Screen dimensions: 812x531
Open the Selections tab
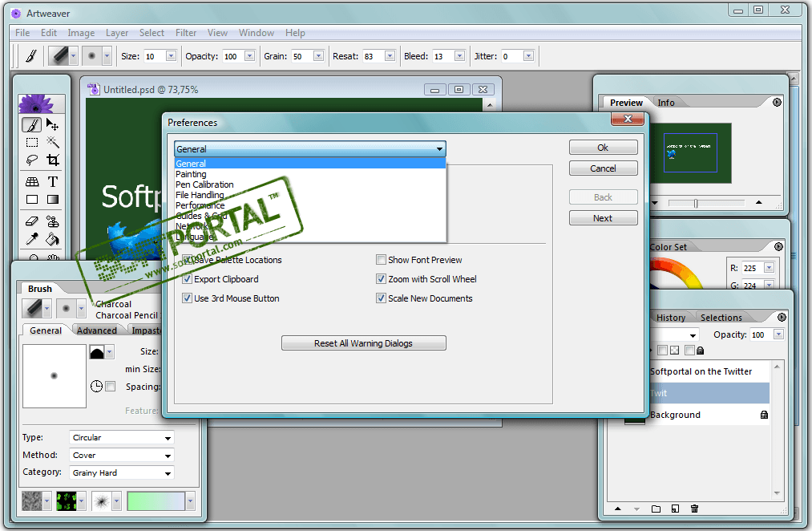click(721, 318)
